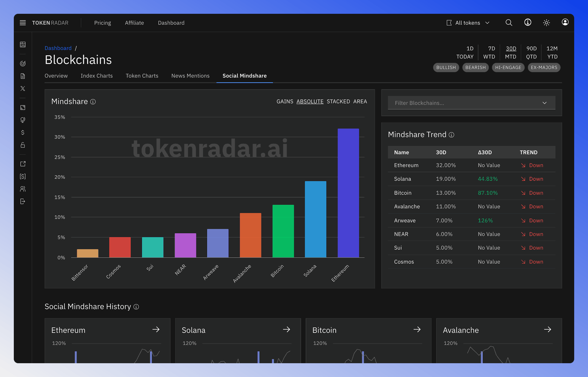588x377 pixels.
Task: Toggle the EX-MAJORS filter chip
Action: (544, 67)
